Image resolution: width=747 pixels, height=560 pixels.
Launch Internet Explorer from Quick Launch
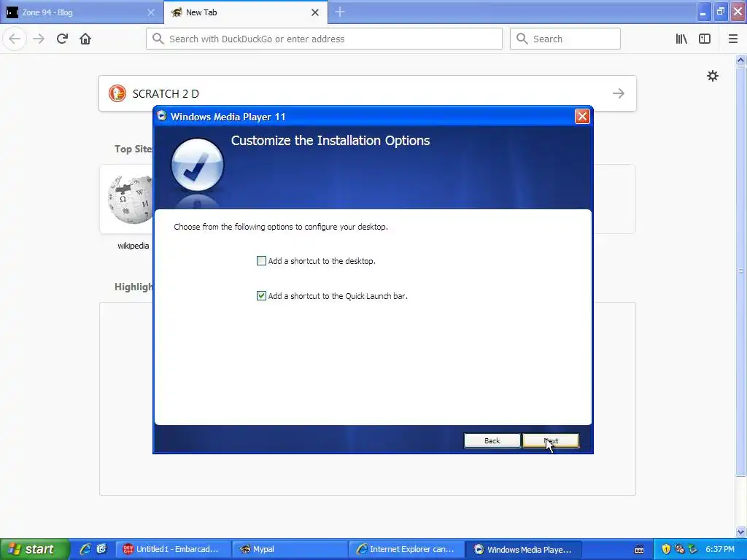click(85, 549)
